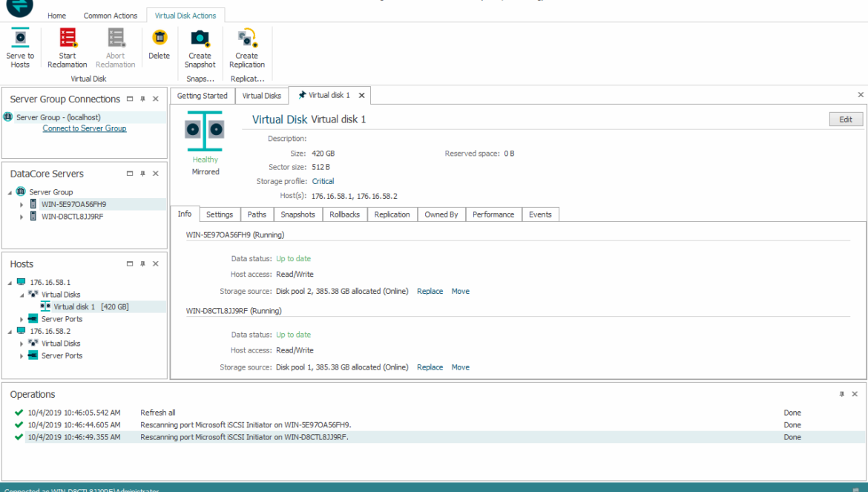
Task: Maximize the Server Group Connections panel
Action: (x=130, y=99)
